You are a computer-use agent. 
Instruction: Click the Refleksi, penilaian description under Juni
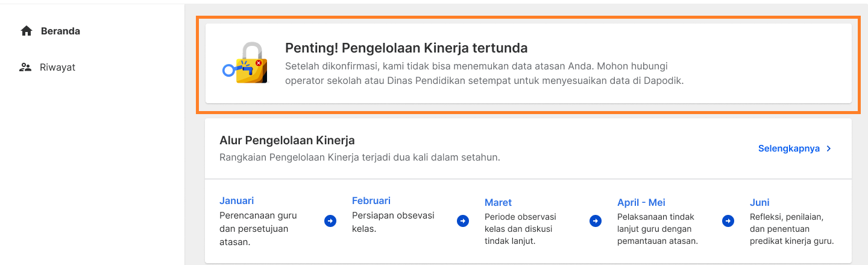click(792, 229)
